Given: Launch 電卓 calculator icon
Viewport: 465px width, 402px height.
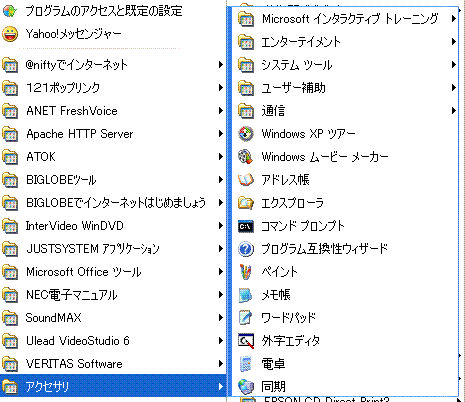Looking at the screenshot, I should click(x=246, y=364).
